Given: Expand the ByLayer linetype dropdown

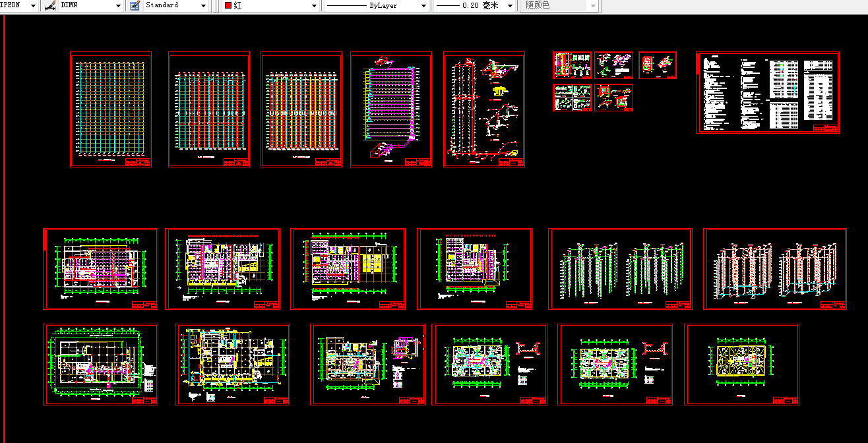Looking at the screenshot, I should [423, 5].
